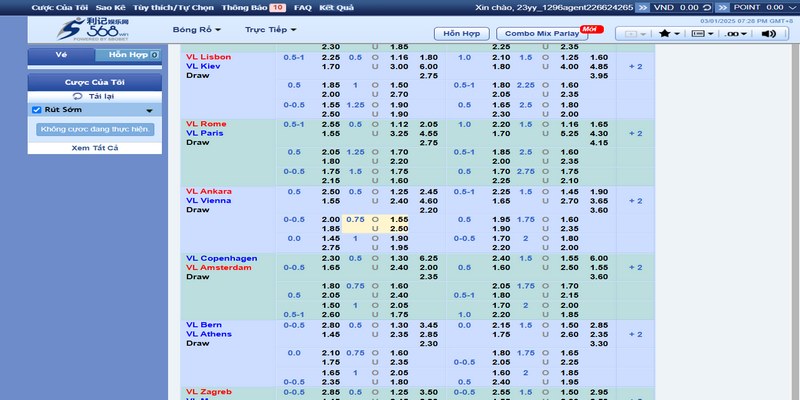Open the star favorites dropdown
The image size is (800, 400).
pos(670,33)
